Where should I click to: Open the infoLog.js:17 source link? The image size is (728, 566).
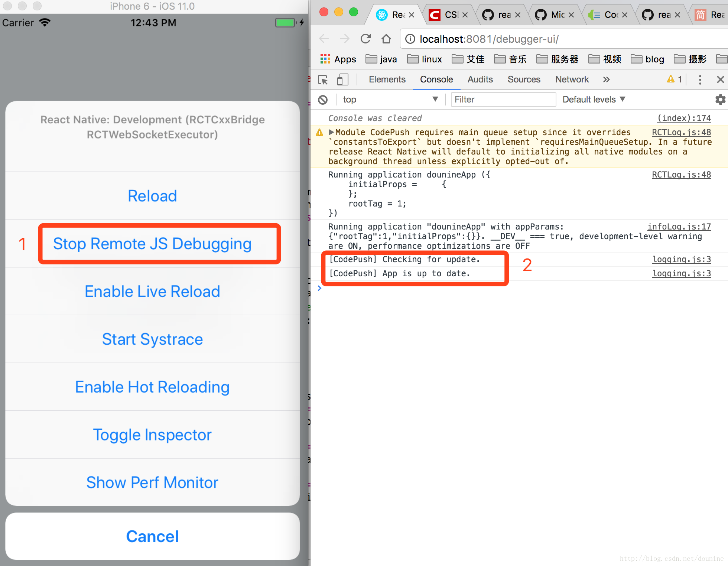(x=679, y=227)
